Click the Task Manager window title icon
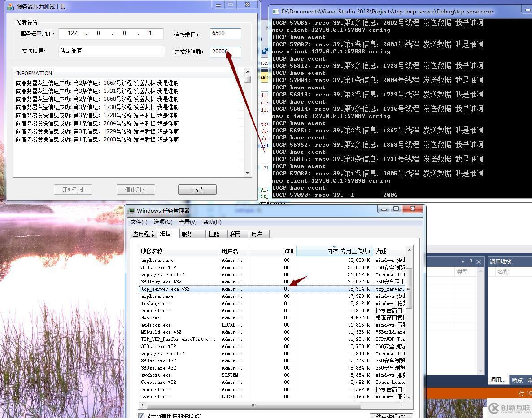This screenshot has height=418, width=532. coord(131,211)
